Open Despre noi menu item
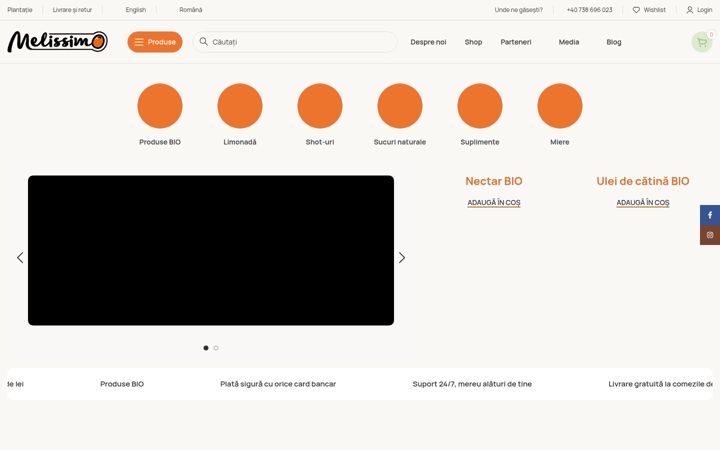This screenshot has height=450, width=720. [428, 42]
